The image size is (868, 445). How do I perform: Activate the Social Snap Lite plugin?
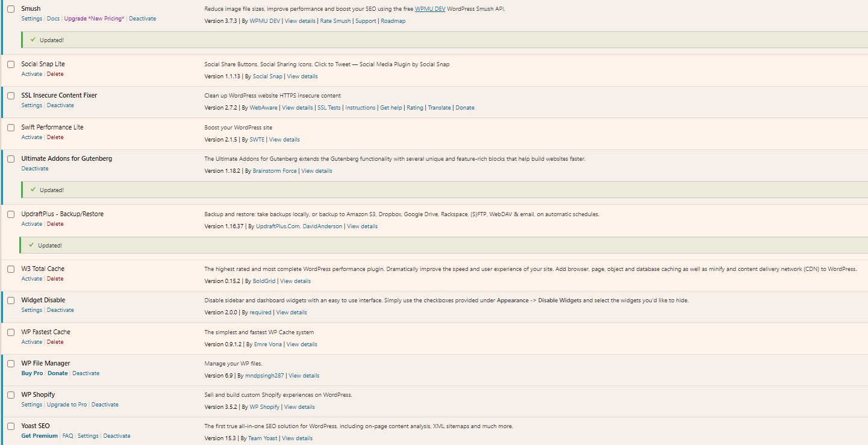(32, 74)
